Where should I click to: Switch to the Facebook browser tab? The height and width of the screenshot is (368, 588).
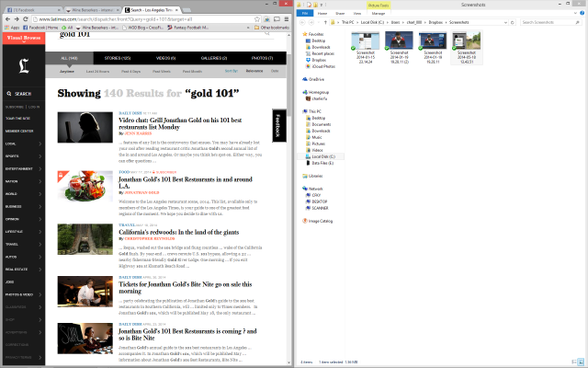[34, 10]
